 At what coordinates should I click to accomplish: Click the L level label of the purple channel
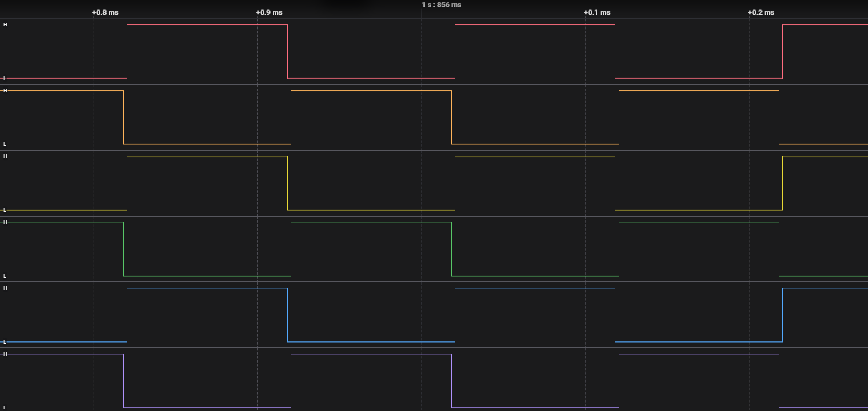pyautogui.click(x=5, y=407)
